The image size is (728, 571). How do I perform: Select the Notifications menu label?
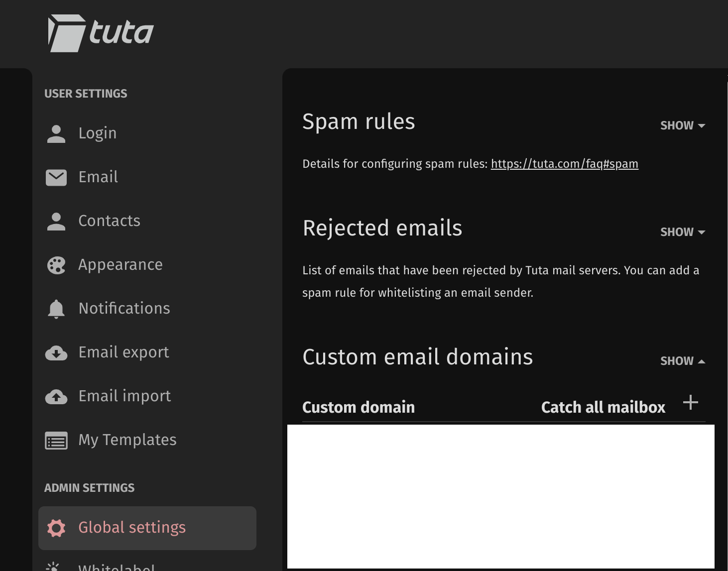124,308
